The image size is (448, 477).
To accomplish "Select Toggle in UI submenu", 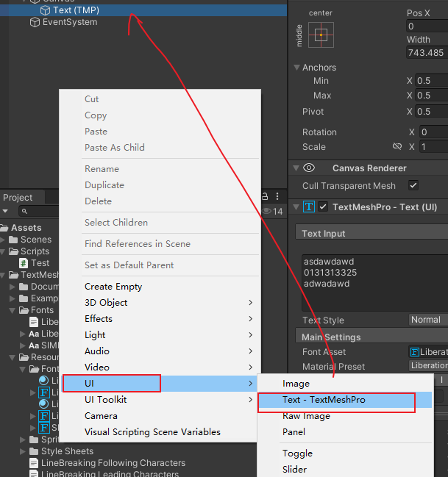I will point(345,453).
